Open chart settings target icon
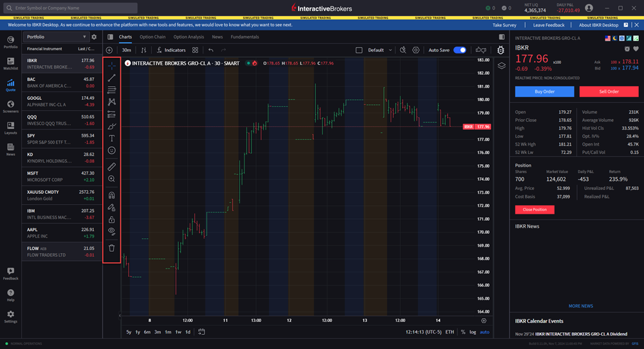 [416, 50]
